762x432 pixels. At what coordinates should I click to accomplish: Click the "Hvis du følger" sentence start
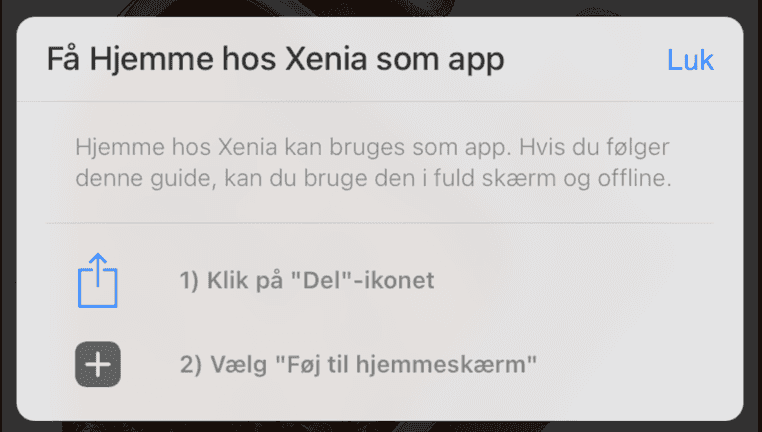[x=594, y=147]
